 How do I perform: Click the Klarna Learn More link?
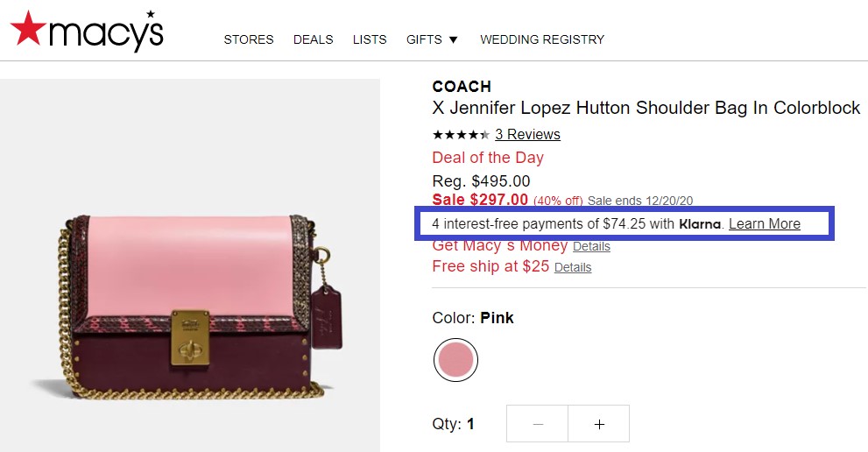coord(765,223)
